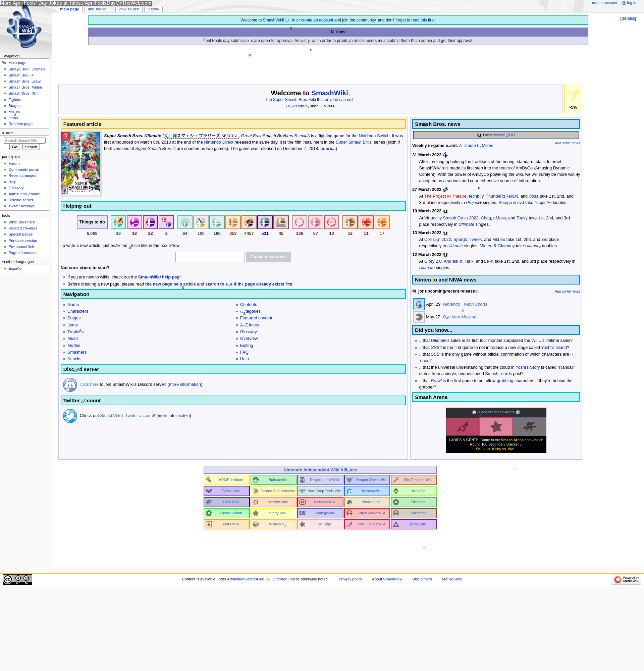644x671 pixels.
Task: Open Smash Bros. Melee in sidebar
Action: 25,87
